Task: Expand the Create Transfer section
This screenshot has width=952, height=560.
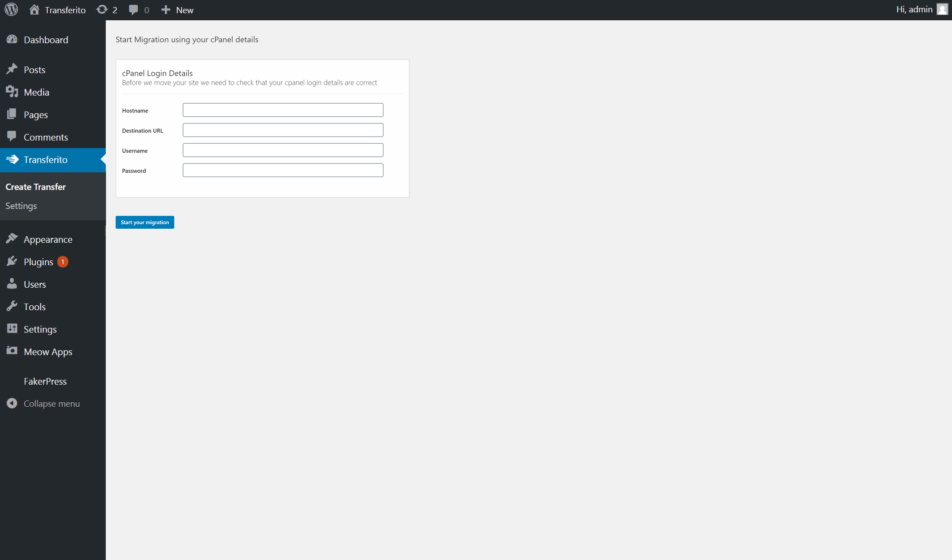Action: coord(35,187)
